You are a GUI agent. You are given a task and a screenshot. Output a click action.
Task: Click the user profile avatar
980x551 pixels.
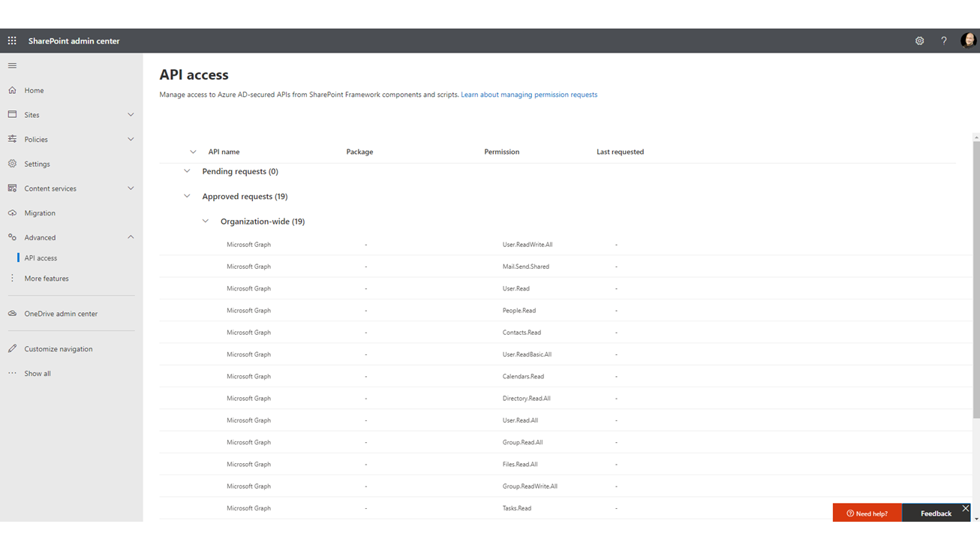(x=968, y=41)
